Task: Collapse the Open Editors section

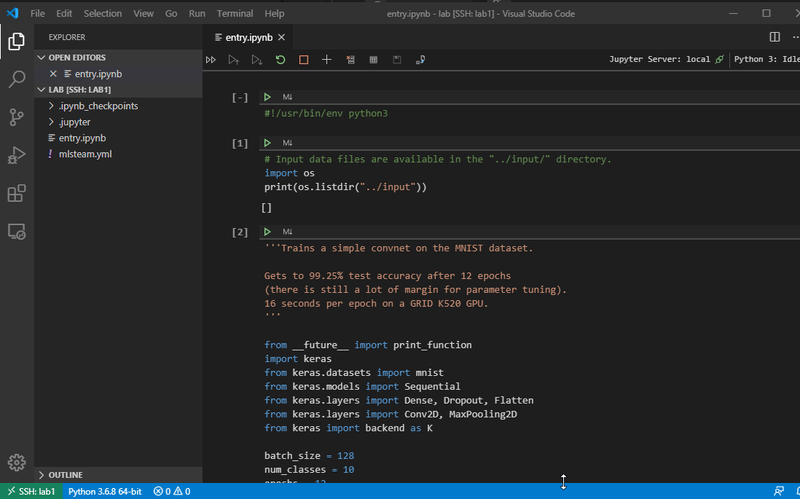Action: pos(118,58)
